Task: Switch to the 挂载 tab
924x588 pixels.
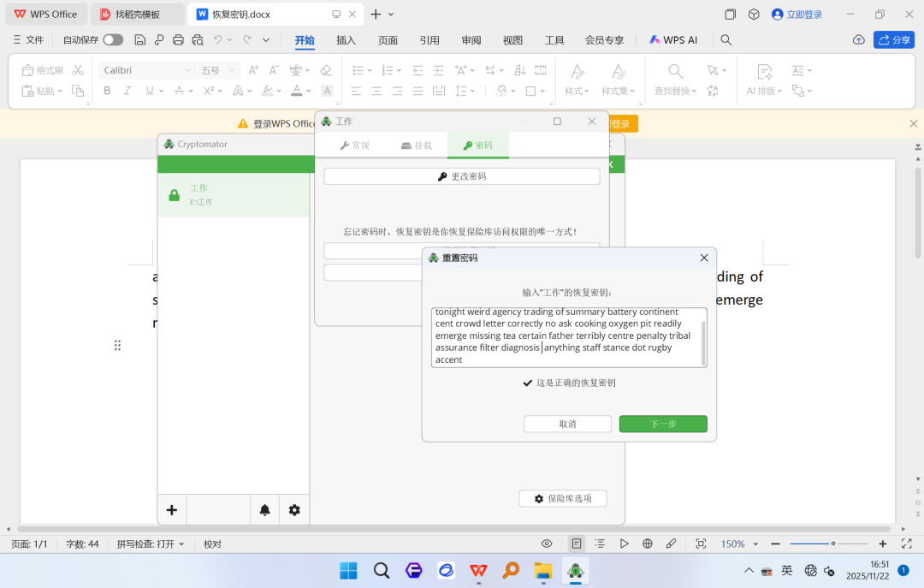Action: (417, 146)
